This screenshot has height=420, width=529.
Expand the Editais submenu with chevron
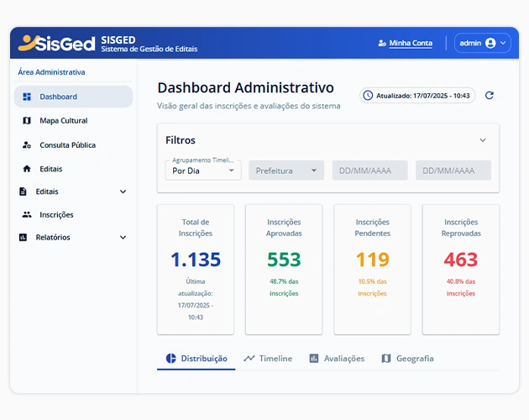point(123,192)
